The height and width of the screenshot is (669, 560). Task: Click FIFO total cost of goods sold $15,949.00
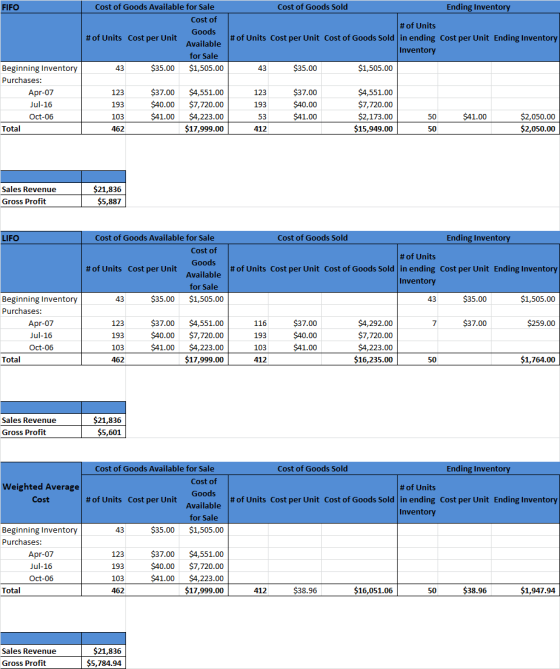(373, 129)
